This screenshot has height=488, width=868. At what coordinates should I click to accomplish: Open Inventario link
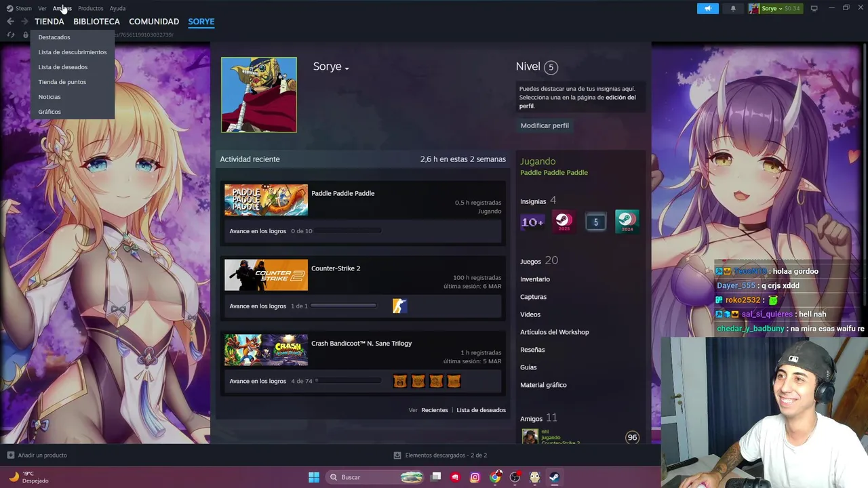(x=535, y=279)
